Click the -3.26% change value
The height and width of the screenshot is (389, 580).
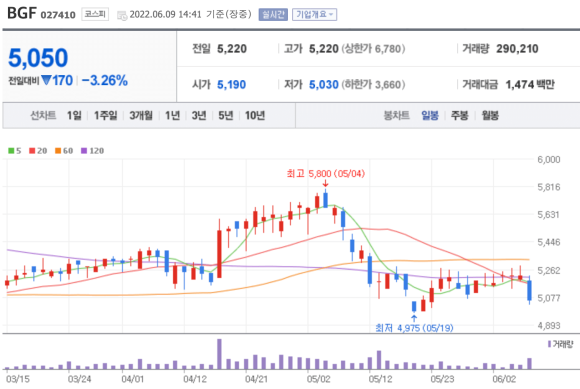coord(105,80)
